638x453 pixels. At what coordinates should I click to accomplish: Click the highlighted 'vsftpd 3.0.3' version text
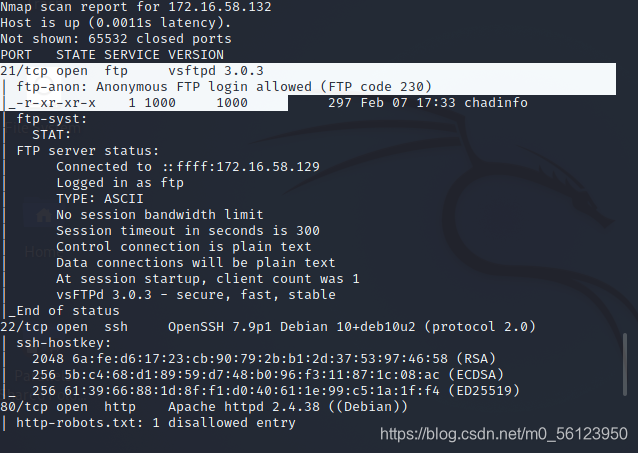[216, 71]
